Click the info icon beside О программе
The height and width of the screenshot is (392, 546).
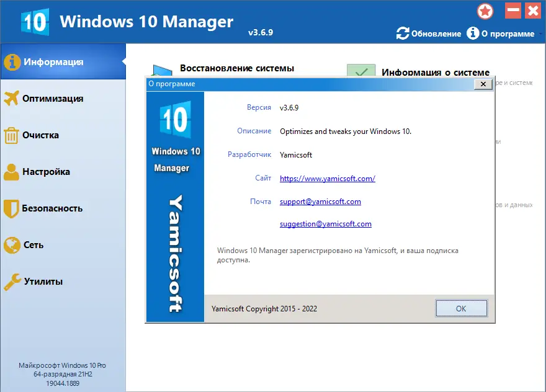coord(473,33)
